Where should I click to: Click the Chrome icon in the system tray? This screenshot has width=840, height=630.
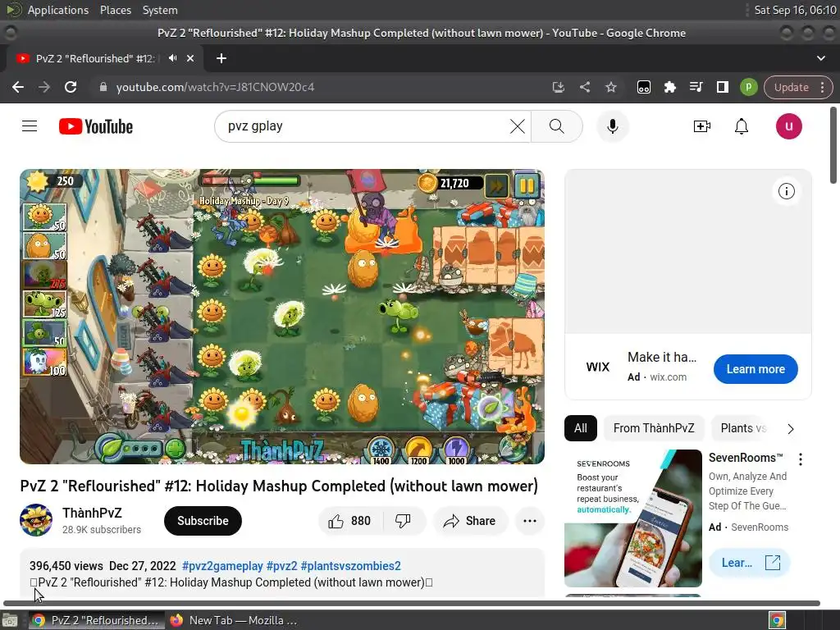777,620
